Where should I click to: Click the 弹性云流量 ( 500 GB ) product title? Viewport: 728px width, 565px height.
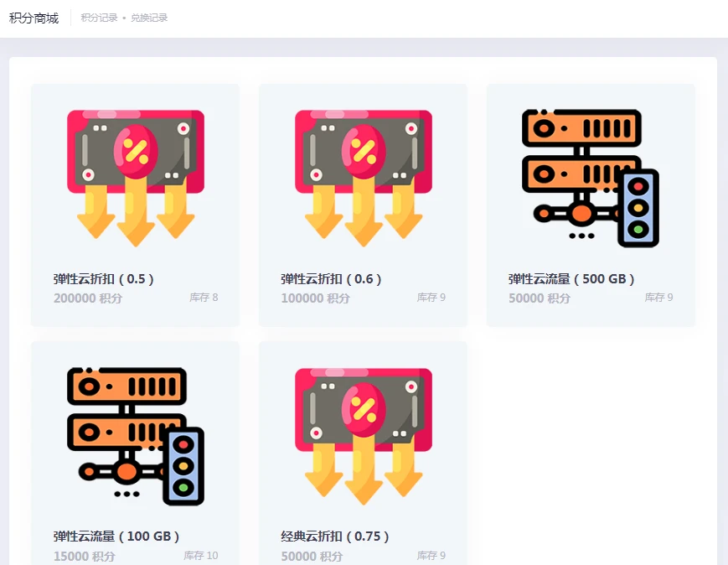click(x=571, y=279)
